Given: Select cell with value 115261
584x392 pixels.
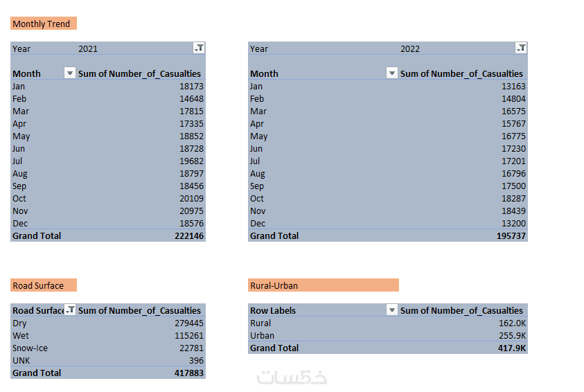Looking at the screenshot, I should click(x=189, y=336).
